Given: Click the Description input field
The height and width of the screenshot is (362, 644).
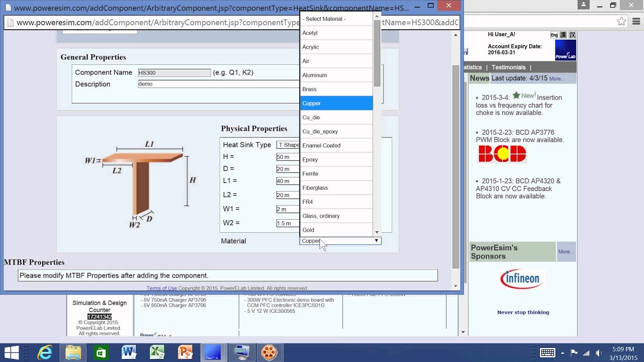Looking at the screenshot, I should click(x=219, y=84).
